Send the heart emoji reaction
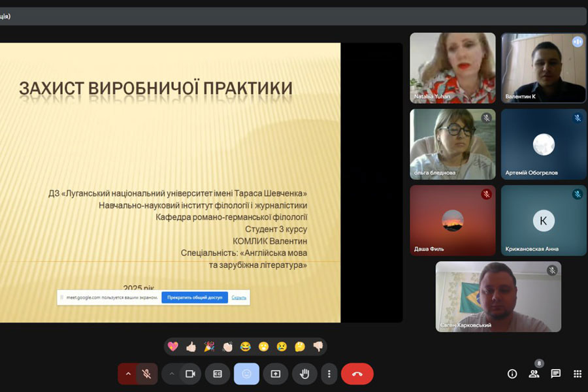This screenshot has width=588, height=392. (x=173, y=347)
